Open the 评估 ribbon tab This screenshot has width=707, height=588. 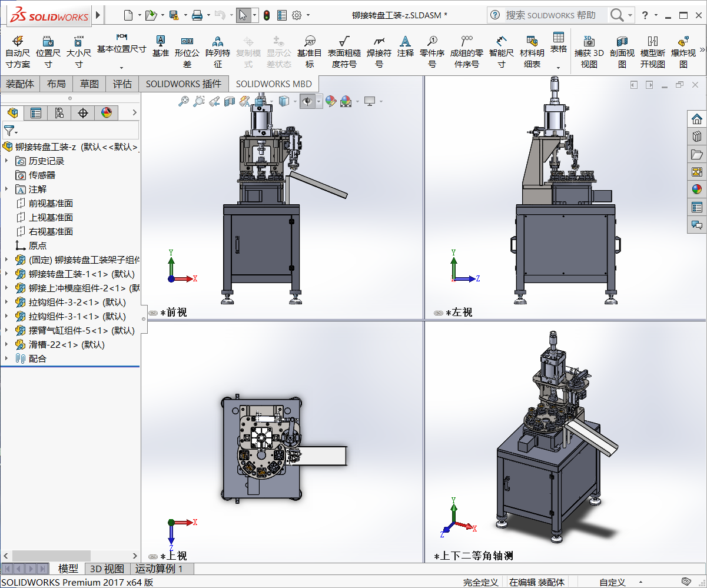click(122, 84)
